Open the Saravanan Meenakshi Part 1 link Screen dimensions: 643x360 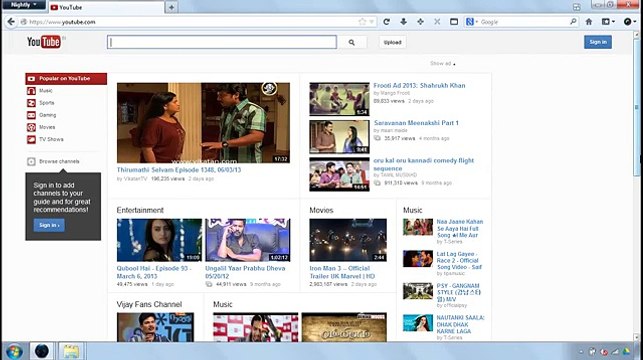tap(416, 123)
